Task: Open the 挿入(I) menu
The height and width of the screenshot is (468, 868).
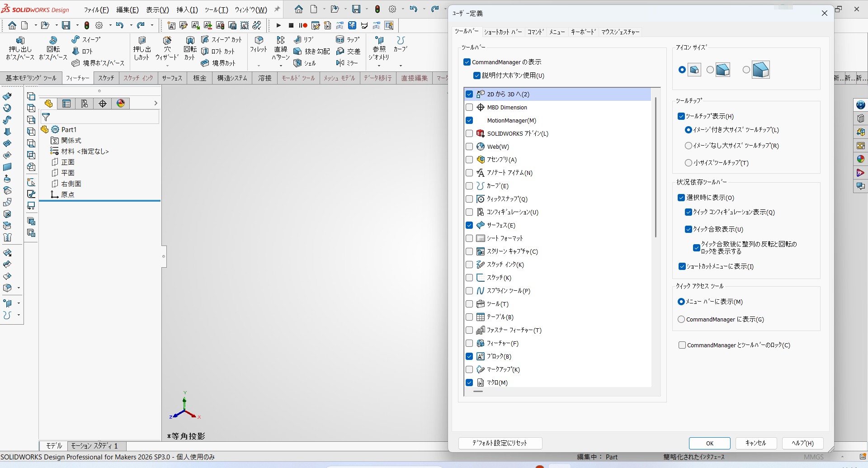Action: [187, 9]
